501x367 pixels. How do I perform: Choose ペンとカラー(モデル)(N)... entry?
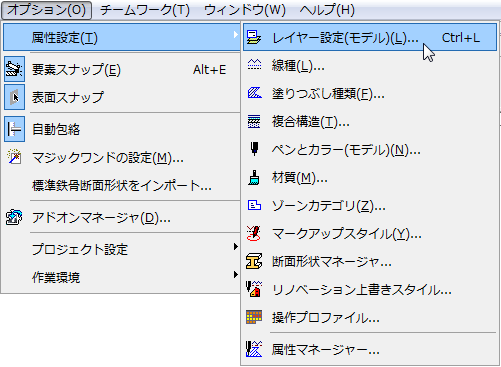point(370,150)
